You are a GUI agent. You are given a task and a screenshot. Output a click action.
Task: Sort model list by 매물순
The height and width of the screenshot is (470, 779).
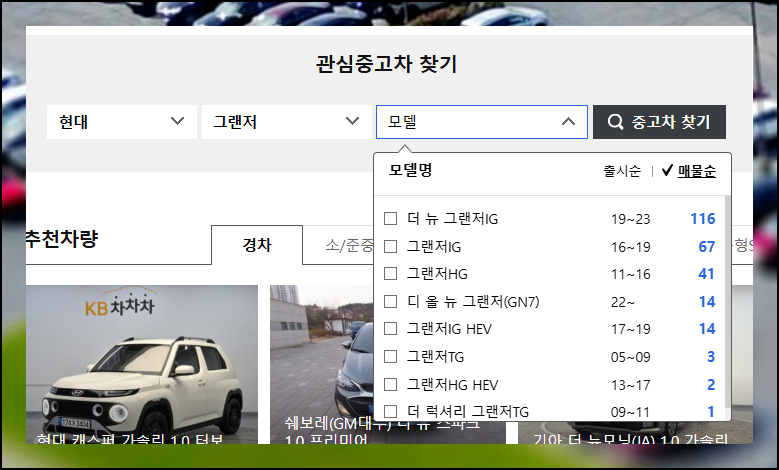[x=697, y=171]
